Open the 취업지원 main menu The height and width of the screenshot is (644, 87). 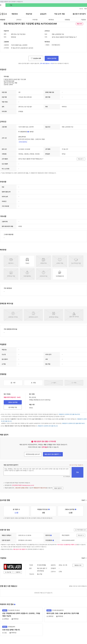[x=29, y=14]
